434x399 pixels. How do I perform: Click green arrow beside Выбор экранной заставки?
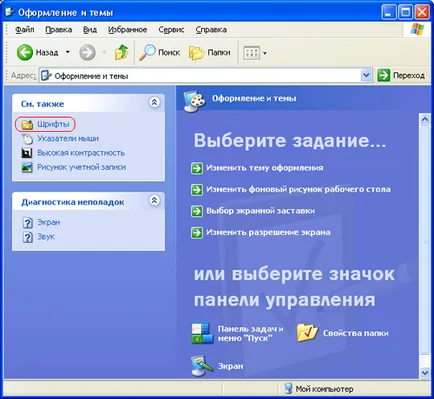197,211
